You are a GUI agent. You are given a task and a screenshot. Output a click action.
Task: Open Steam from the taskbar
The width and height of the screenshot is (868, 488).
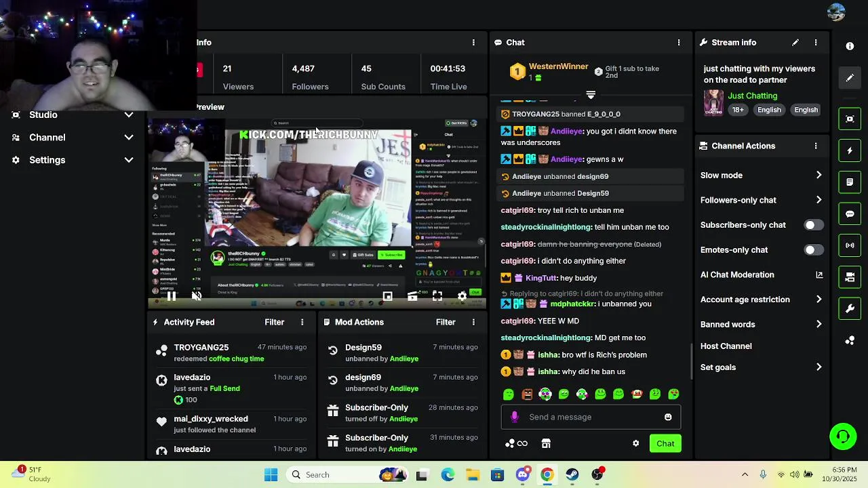572,474
